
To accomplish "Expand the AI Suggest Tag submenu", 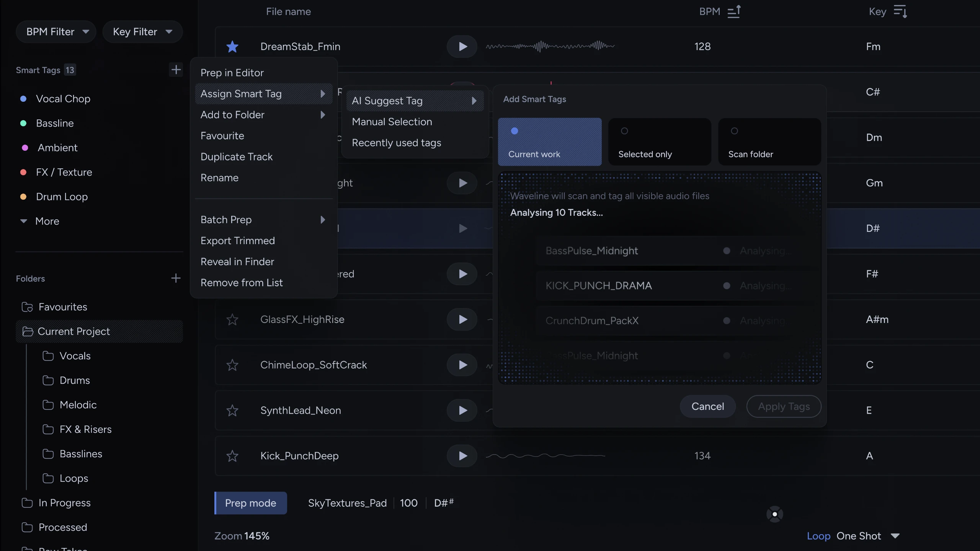I will pyautogui.click(x=415, y=101).
